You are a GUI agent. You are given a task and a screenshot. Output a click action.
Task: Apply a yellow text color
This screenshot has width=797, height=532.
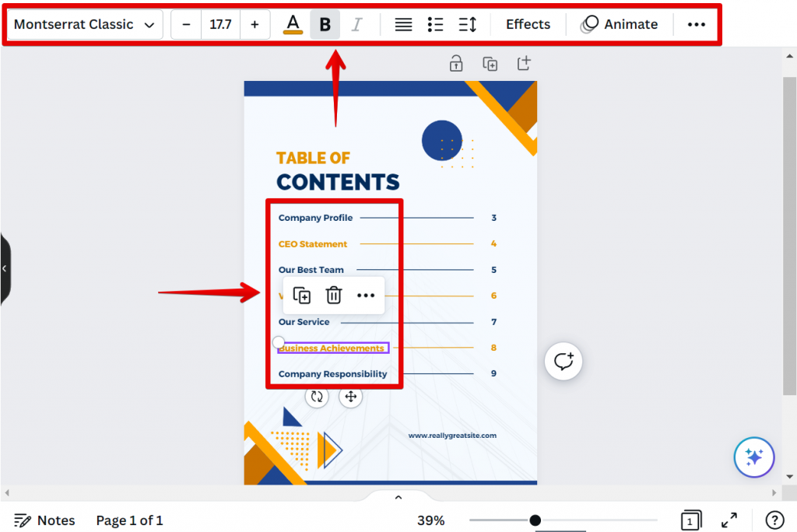click(x=293, y=24)
